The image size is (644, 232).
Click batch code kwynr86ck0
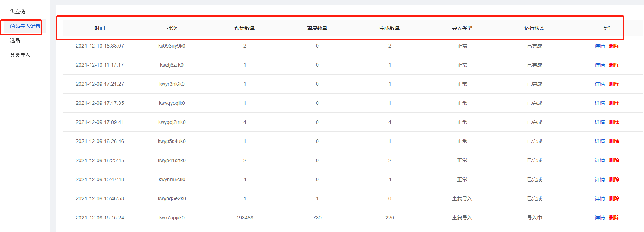(172, 179)
